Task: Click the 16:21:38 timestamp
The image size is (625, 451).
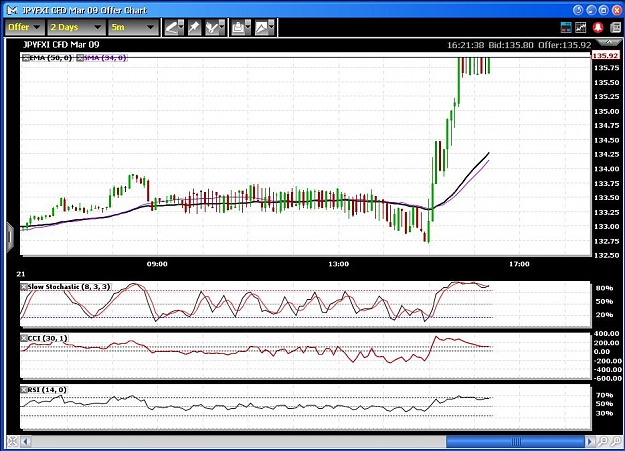Action: pos(465,45)
